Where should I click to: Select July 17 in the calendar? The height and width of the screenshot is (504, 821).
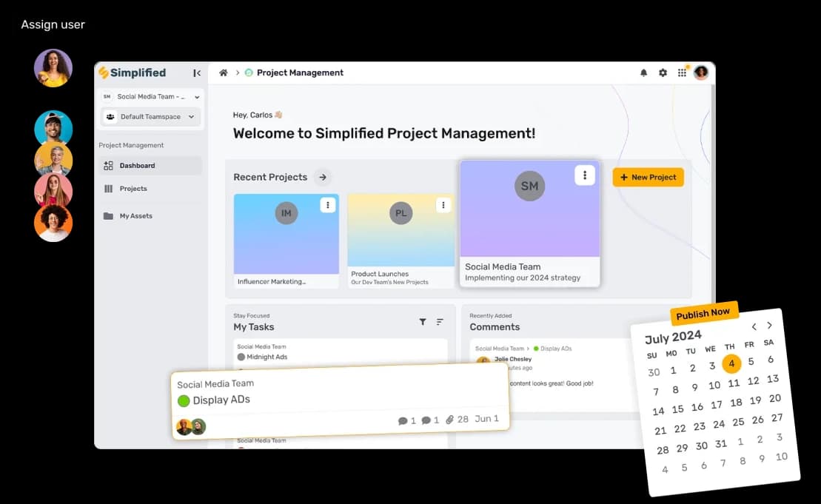[717, 405]
